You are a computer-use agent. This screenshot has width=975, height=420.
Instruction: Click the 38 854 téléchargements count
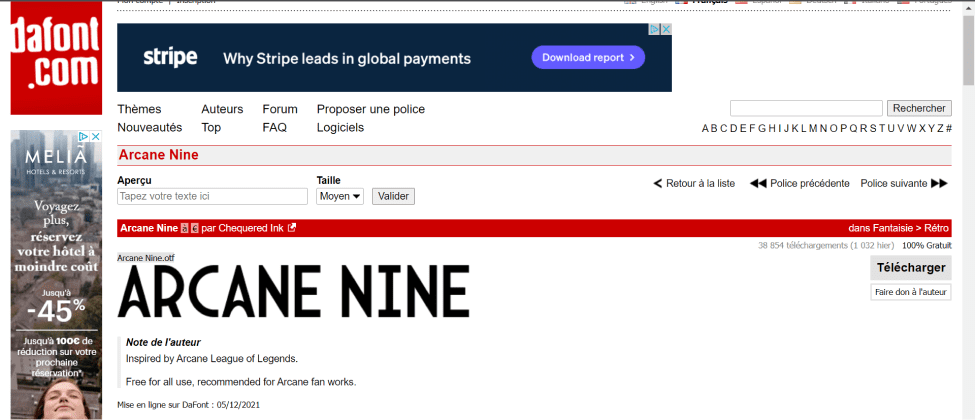[826, 245]
